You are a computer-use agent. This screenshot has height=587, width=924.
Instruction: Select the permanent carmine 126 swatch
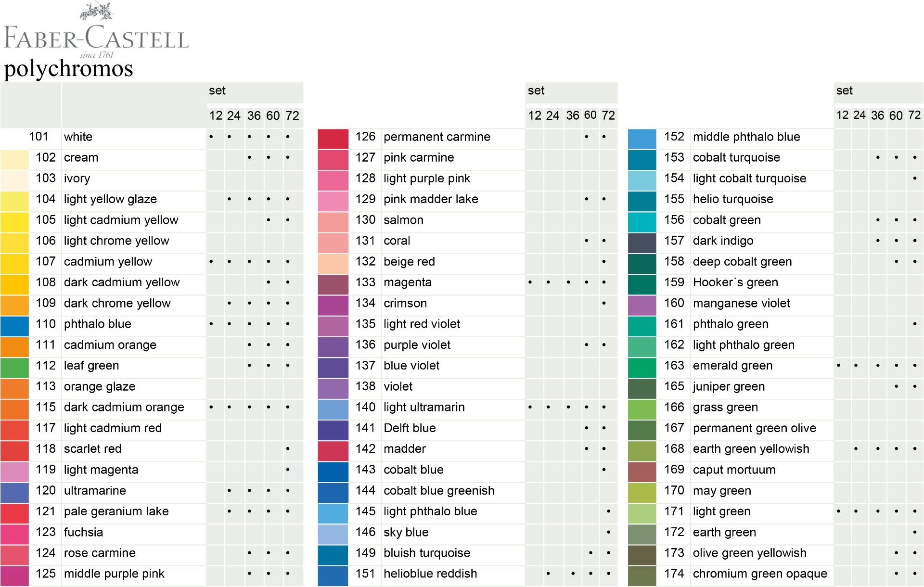[333, 139]
